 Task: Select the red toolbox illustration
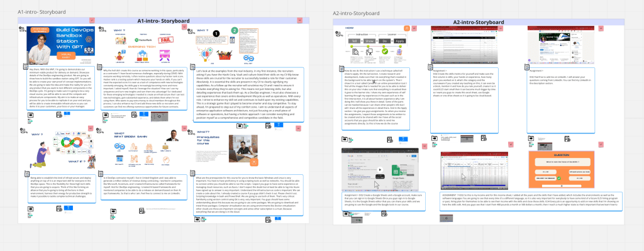(225, 55)
